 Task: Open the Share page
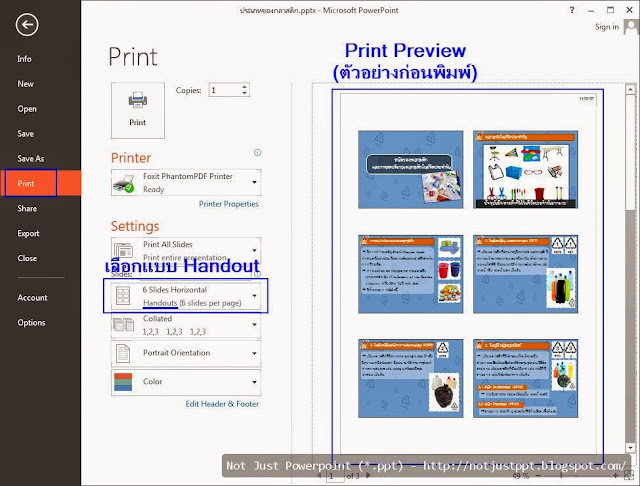click(x=27, y=209)
